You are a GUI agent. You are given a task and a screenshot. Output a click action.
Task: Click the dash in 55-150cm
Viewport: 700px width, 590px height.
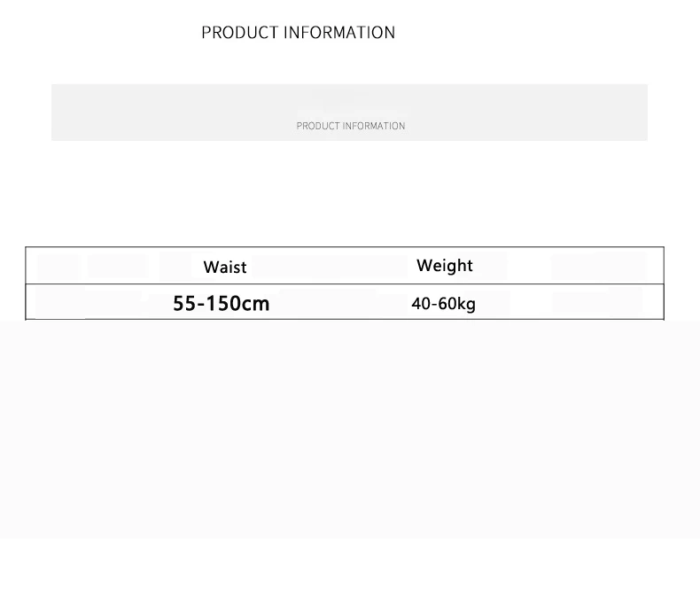pos(201,305)
